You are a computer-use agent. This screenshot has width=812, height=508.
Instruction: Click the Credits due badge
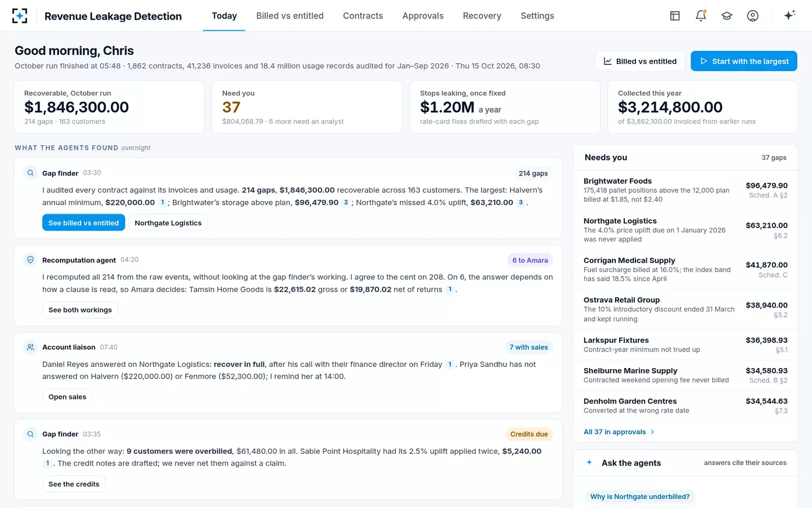[x=529, y=434]
